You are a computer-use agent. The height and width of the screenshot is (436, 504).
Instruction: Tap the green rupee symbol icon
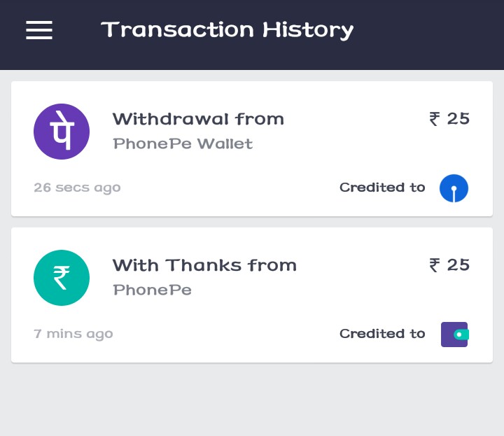(62, 278)
